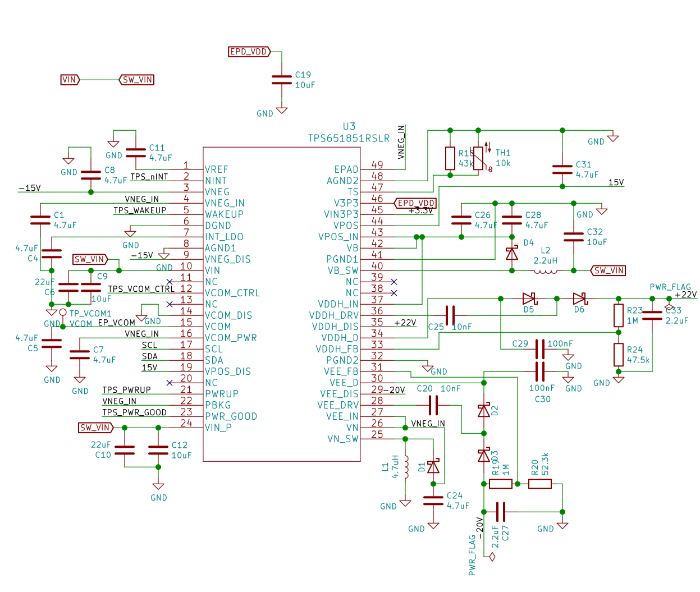The image size is (700, 592).
Task: Click the SW_VIN label connected to VIN
Action: [x=136, y=80]
